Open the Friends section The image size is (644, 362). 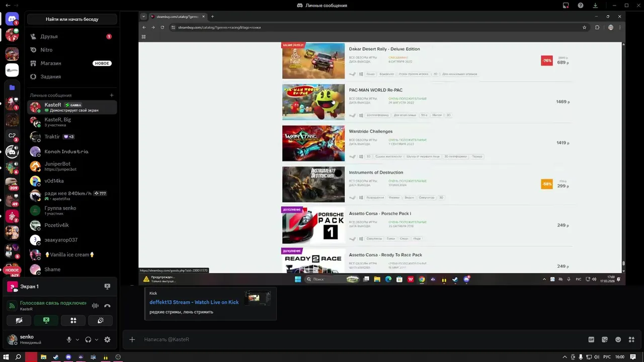coord(71,36)
